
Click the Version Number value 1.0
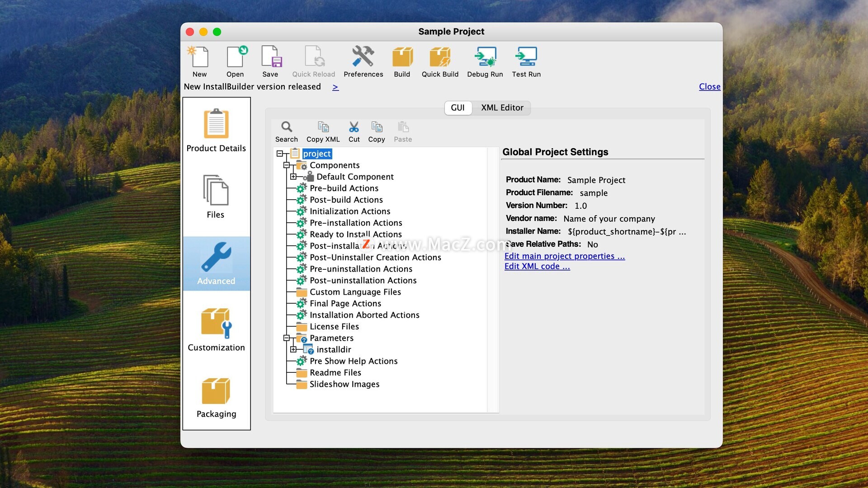(581, 206)
